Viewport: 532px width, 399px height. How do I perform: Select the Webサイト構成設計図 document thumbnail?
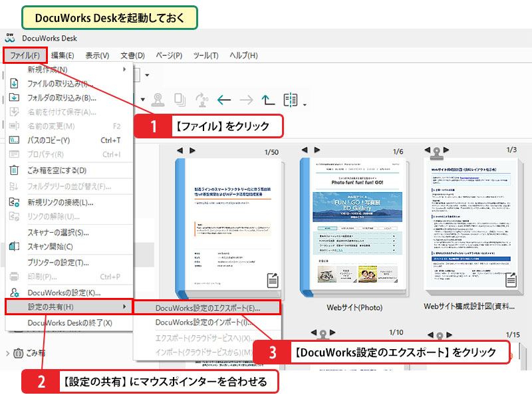[473, 227]
